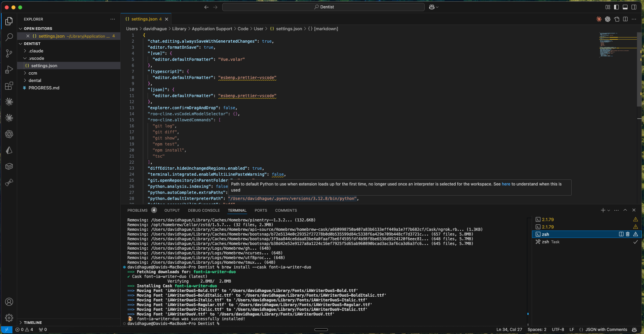The height and width of the screenshot is (334, 644).
Task: Open the Extensions view
Action: coord(9,86)
